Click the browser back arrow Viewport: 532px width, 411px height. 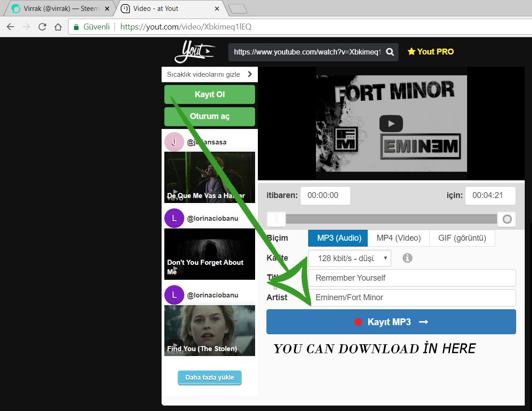[10, 27]
